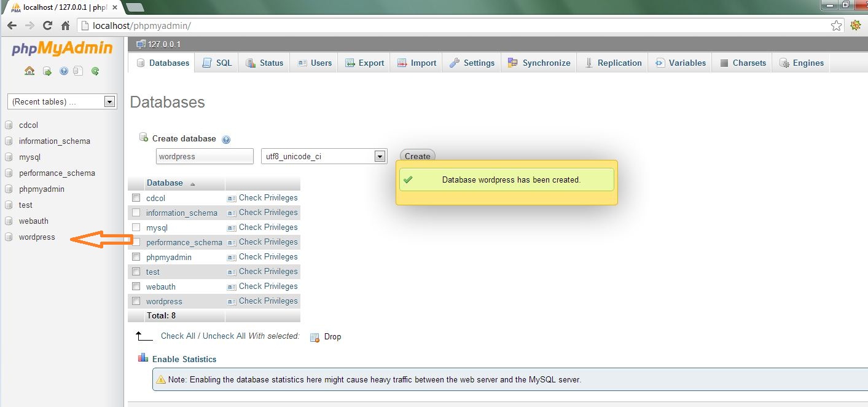The height and width of the screenshot is (407, 868).
Task: Click into the database name input field
Action: (205, 156)
